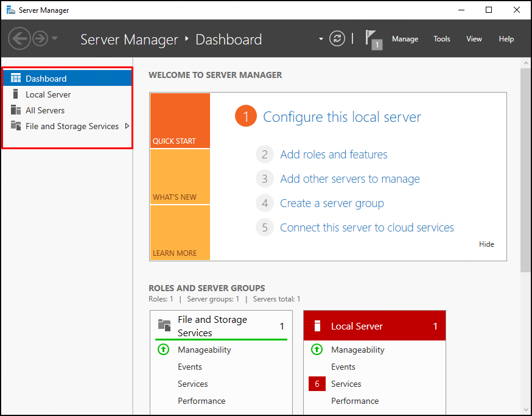
Task: Open the Tools menu
Action: point(442,39)
